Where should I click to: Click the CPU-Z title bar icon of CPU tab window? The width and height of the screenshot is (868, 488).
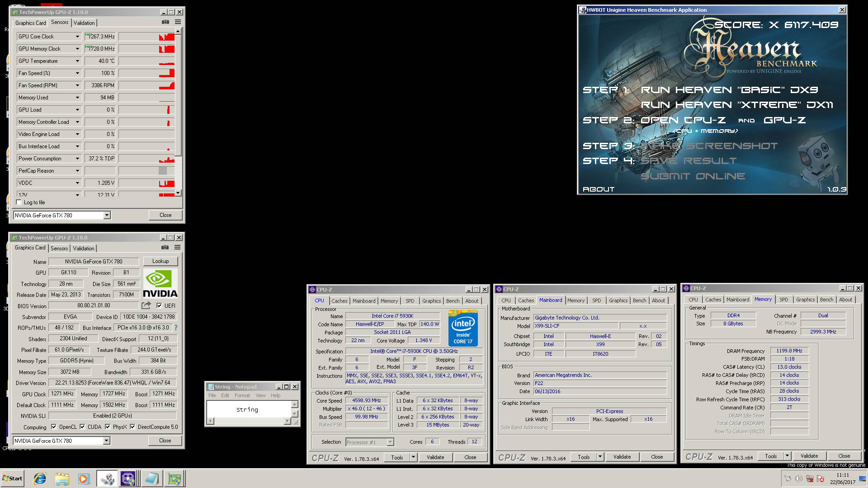point(312,290)
